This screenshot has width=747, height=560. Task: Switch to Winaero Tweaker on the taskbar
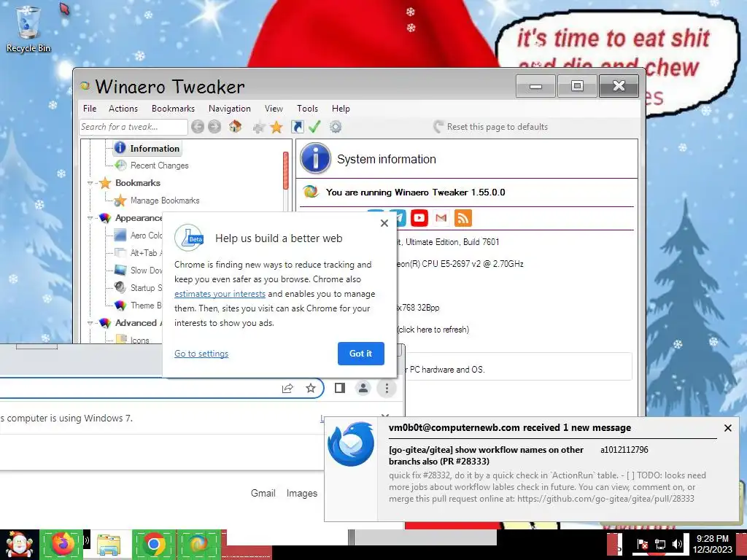tap(199, 544)
